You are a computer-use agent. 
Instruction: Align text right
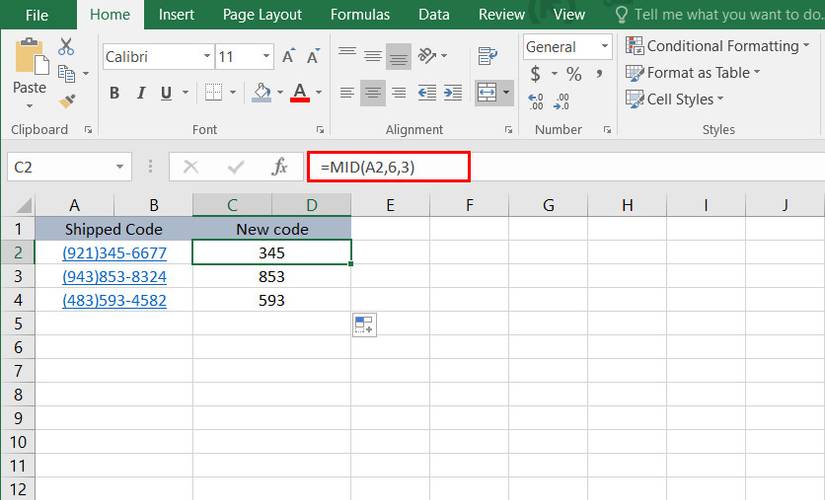pyautogui.click(x=399, y=93)
